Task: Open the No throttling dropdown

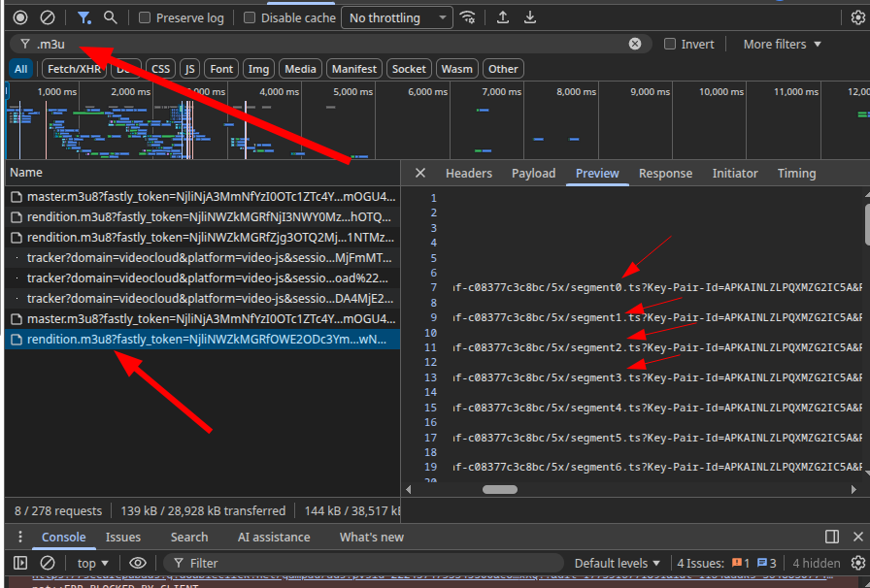Action: coord(396,17)
